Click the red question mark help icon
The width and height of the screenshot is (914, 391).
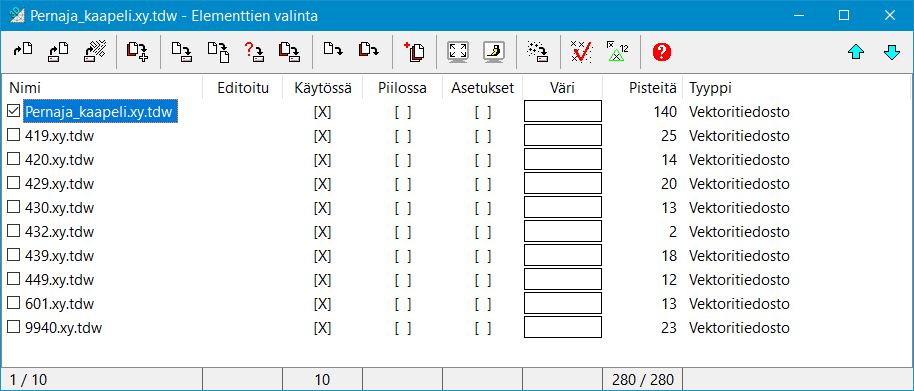(x=662, y=52)
